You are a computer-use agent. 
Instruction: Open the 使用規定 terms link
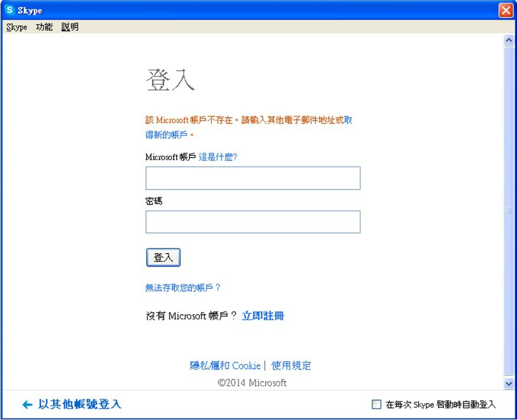(x=291, y=365)
